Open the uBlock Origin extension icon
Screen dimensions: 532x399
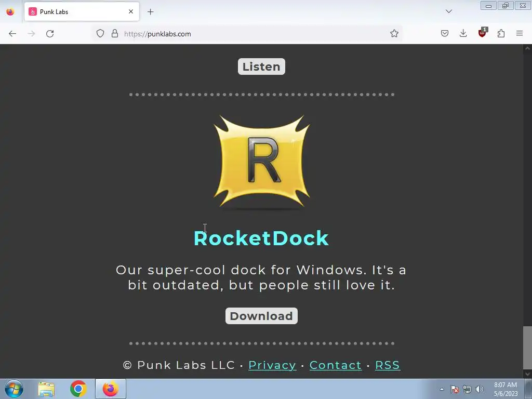click(482, 33)
